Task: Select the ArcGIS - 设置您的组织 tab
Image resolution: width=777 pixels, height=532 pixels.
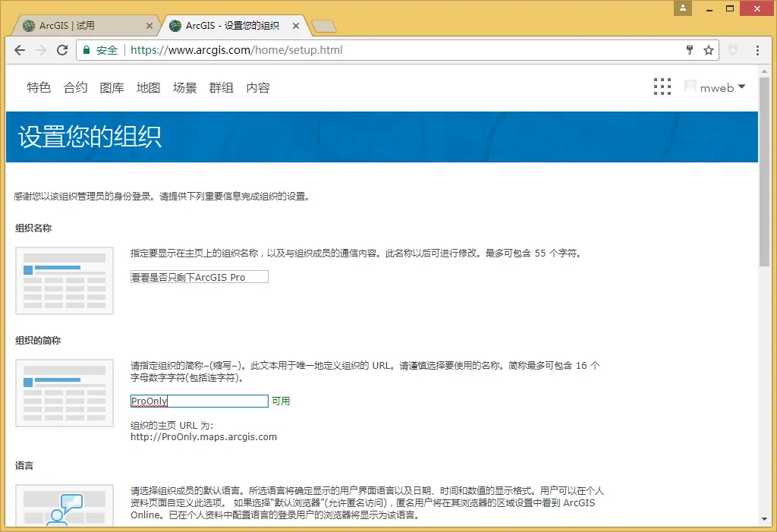Action: [x=233, y=26]
